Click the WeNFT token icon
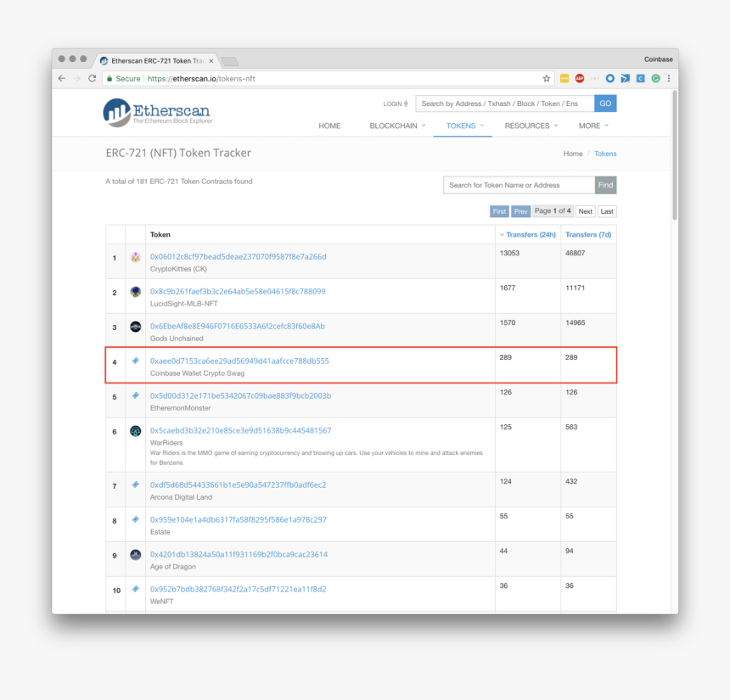 click(x=136, y=589)
